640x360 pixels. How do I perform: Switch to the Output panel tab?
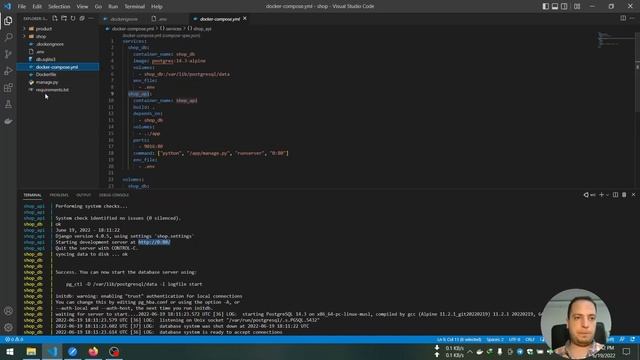tap(83, 195)
